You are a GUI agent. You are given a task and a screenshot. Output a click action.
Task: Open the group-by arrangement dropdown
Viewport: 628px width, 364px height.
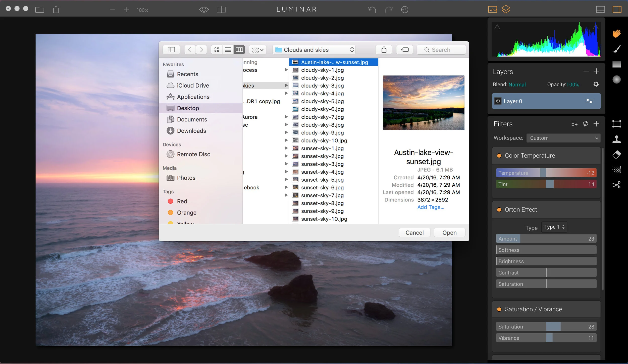pos(258,50)
